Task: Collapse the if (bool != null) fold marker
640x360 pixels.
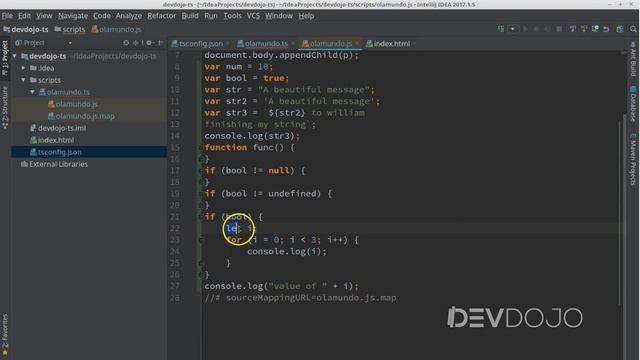Action: tap(201, 171)
